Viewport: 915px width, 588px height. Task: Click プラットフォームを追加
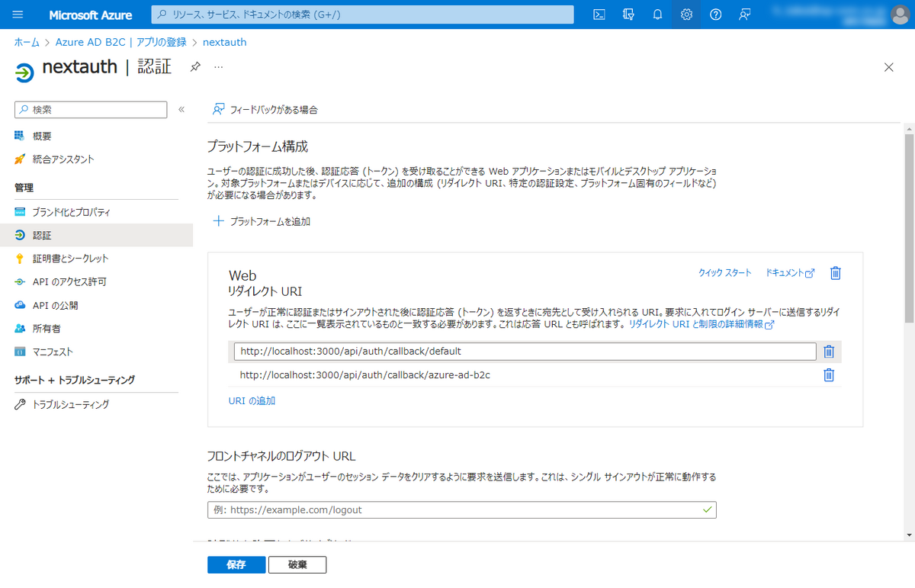262,221
